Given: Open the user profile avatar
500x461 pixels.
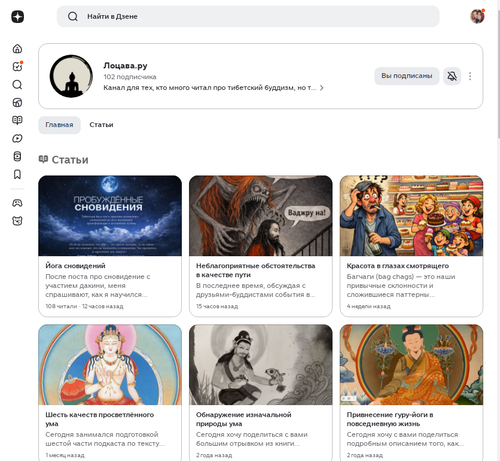Looking at the screenshot, I should (477, 16).
